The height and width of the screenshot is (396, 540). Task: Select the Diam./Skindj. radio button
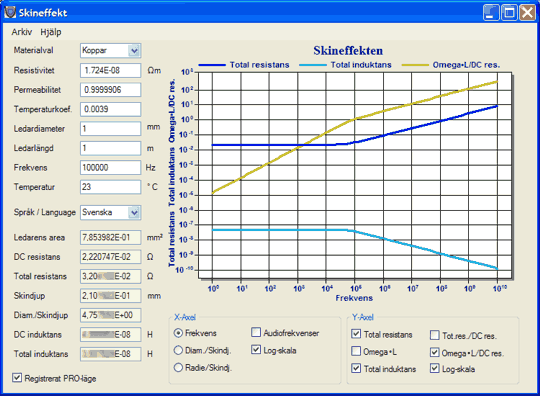coord(178,350)
